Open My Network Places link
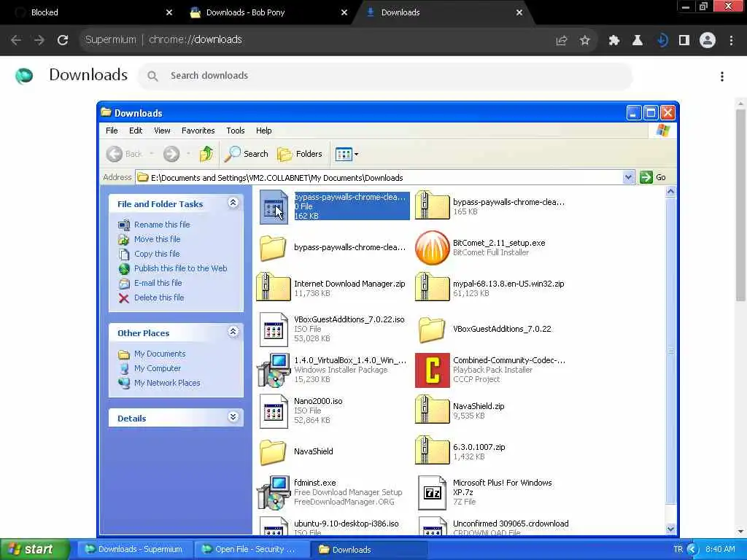Screen dimensions: 747x560 (x=167, y=383)
